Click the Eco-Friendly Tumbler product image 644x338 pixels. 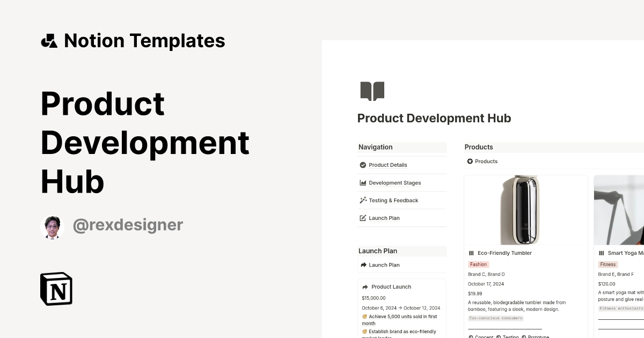coord(525,209)
